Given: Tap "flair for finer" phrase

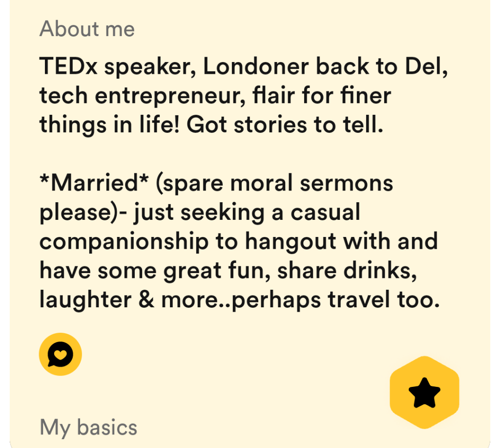Looking at the screenshot, I should (321, 96).
